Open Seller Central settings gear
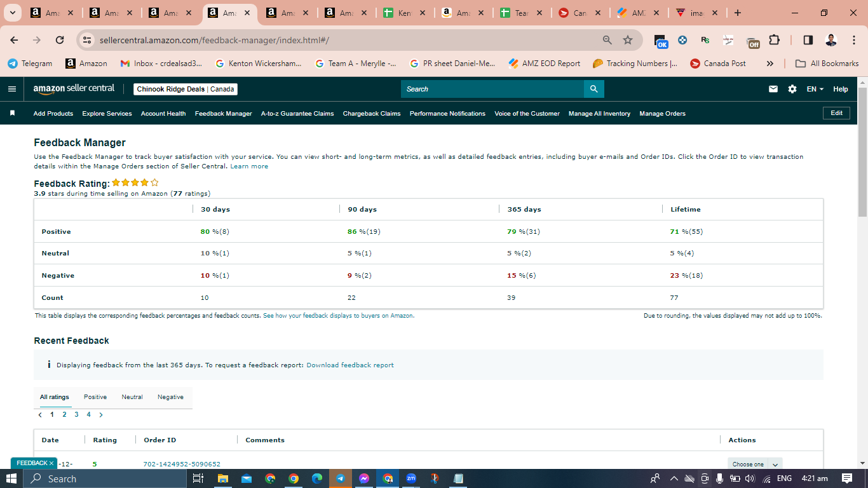 click(792, 89)
